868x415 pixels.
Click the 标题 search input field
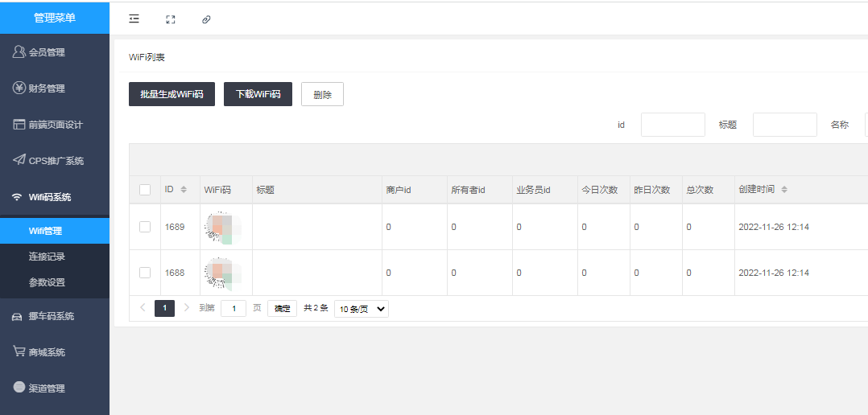785,125
